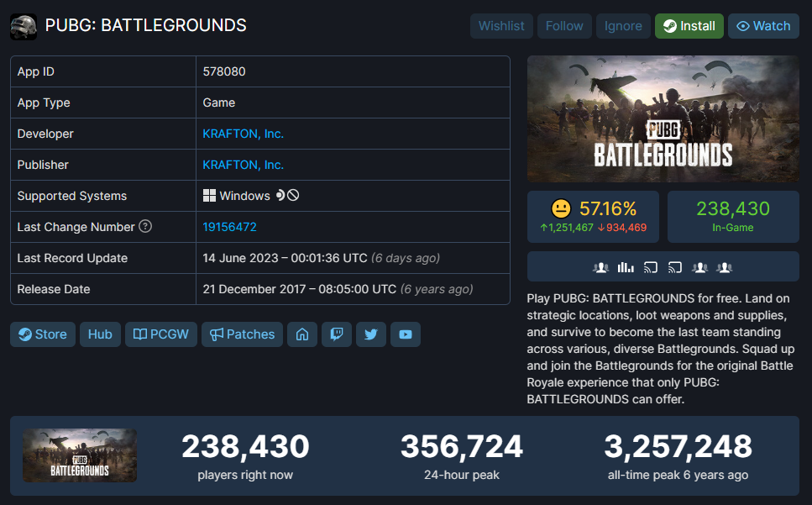Click the PUBG helmet app icon beside the title
The image size is (812, 505).
pyautogui.click(x=24, y=26)
